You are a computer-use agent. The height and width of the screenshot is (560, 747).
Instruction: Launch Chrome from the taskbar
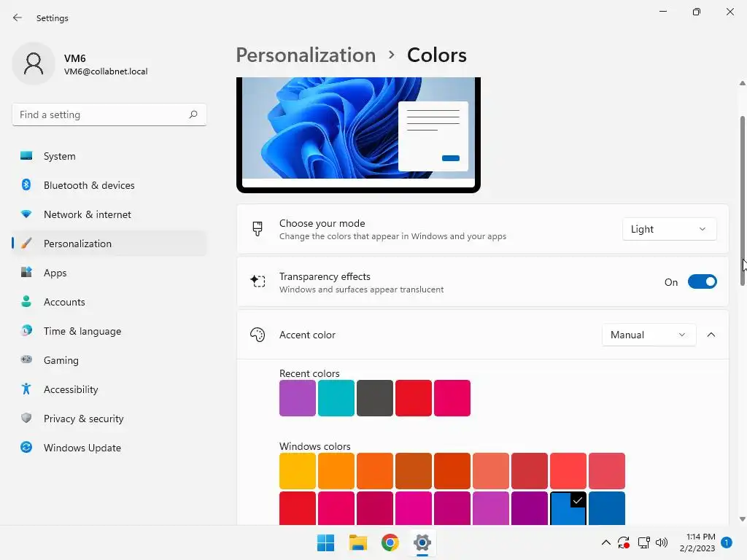[390, 542]
